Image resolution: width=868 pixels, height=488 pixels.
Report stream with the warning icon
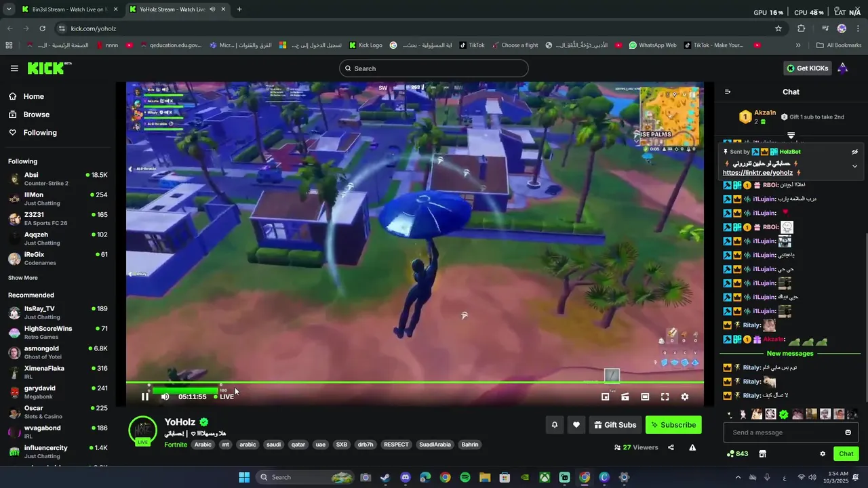[x=692, y=447]
